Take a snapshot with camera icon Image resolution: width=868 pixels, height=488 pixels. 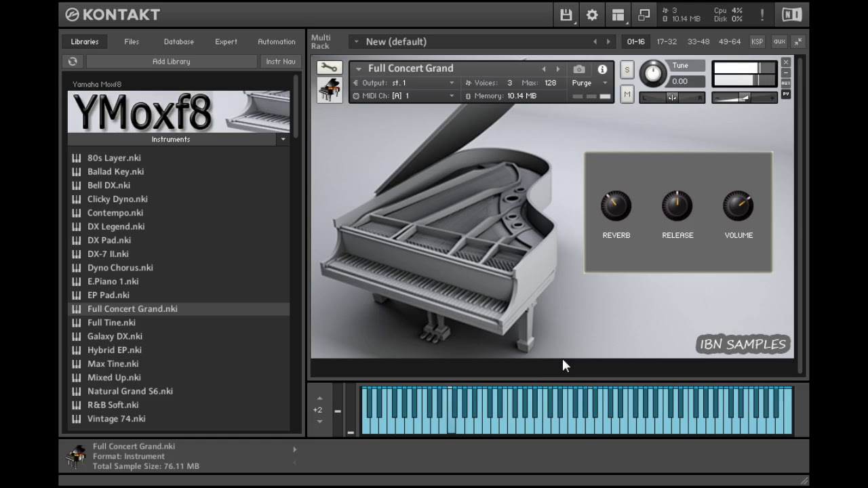tap(579, 69)
